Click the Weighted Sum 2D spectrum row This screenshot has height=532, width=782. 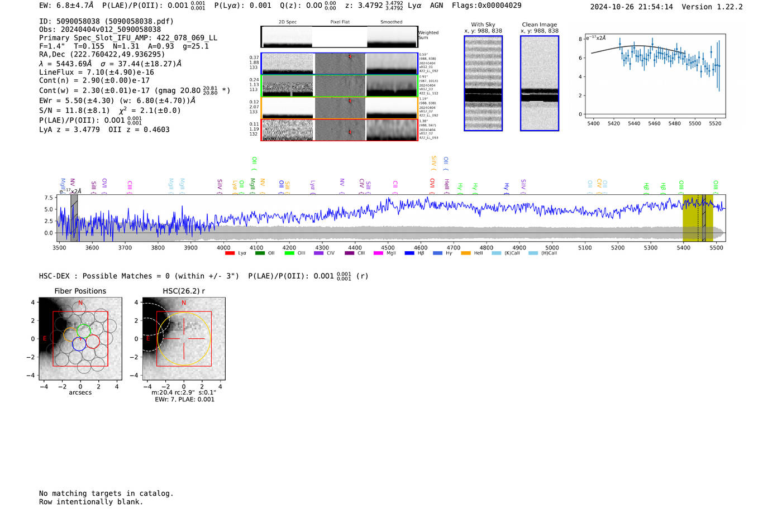point(339,37)
